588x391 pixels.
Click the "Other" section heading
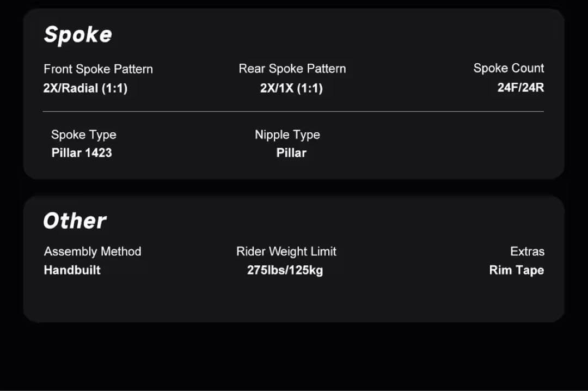tap(75, 221)
